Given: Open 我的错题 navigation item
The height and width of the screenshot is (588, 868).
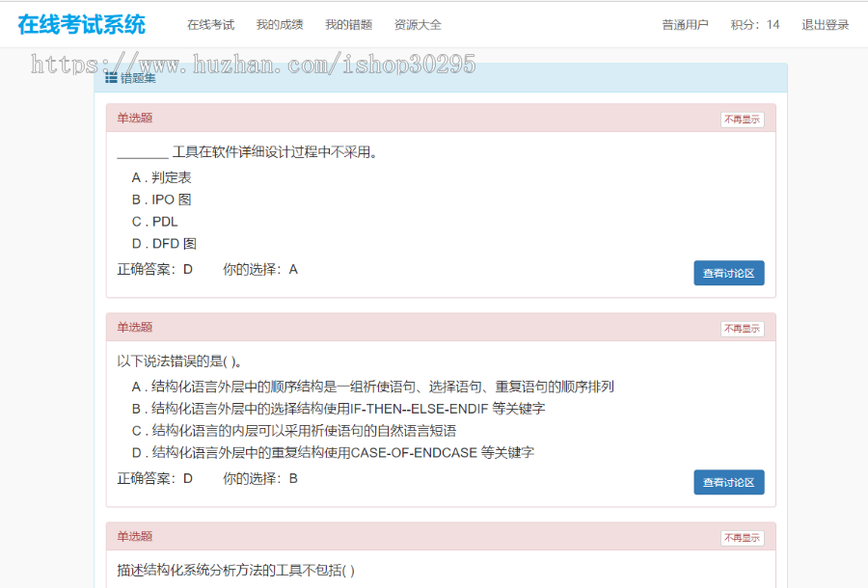Looking at the screenshot, I should click(349, 25).
